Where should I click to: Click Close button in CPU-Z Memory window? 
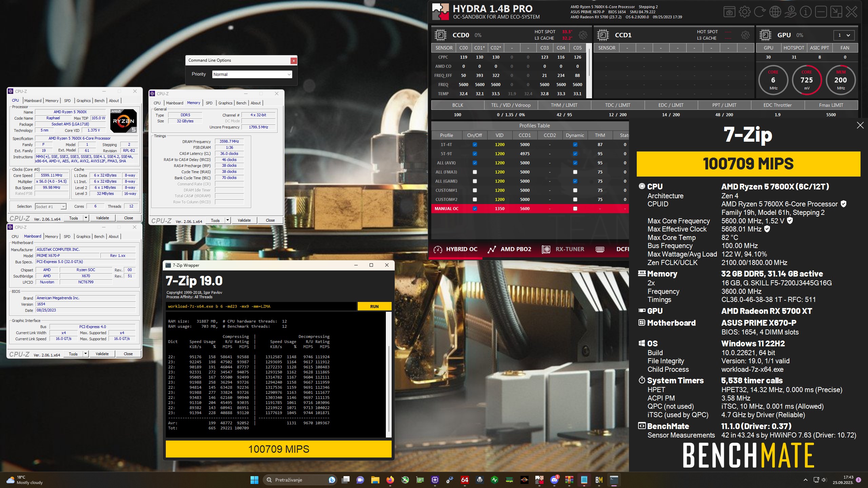(270, 220)
